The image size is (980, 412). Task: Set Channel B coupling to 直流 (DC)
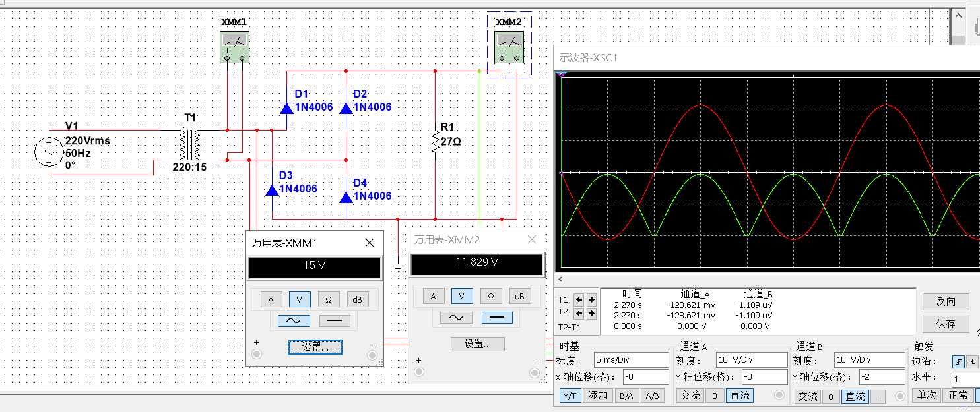click(856, 396)
